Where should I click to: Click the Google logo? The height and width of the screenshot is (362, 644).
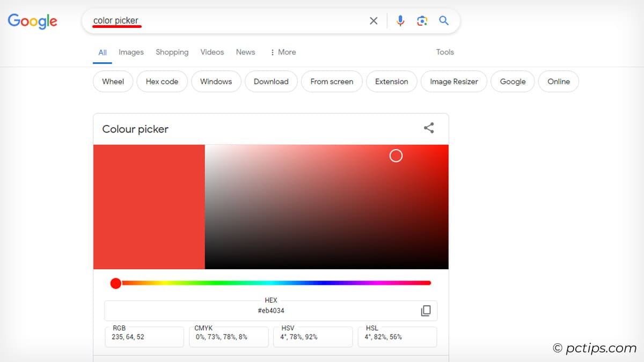point(32,21)
